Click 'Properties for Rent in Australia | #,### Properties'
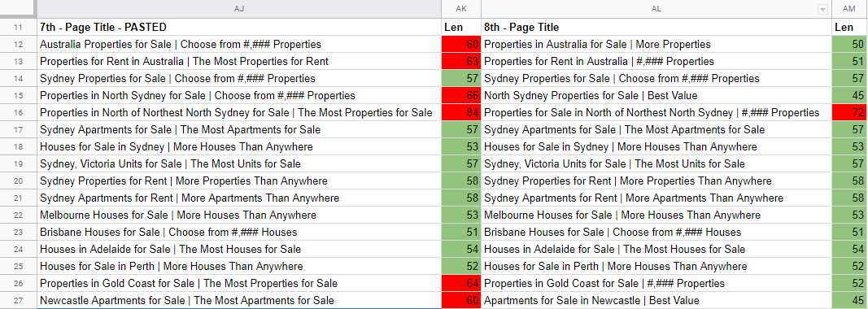 [656, 62]
